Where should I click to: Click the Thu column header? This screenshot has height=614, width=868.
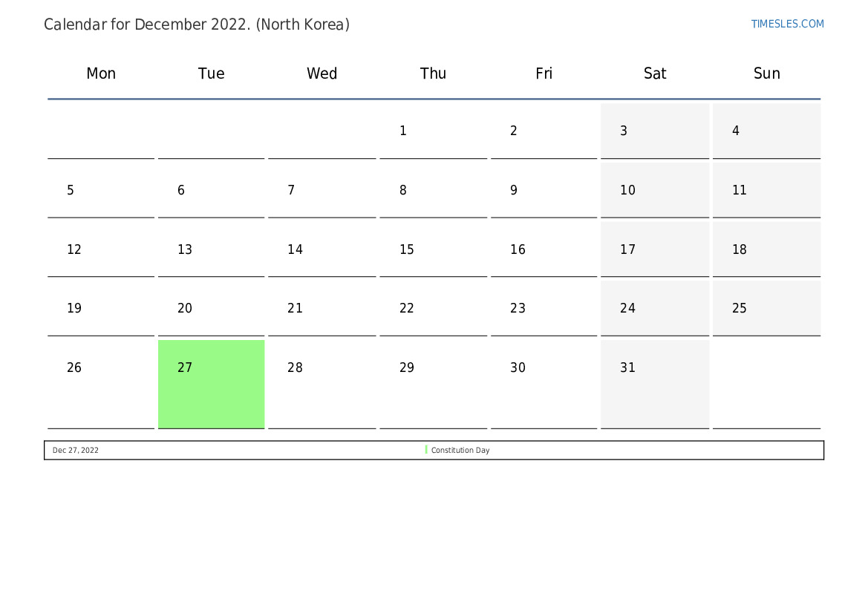pos(433,73)
